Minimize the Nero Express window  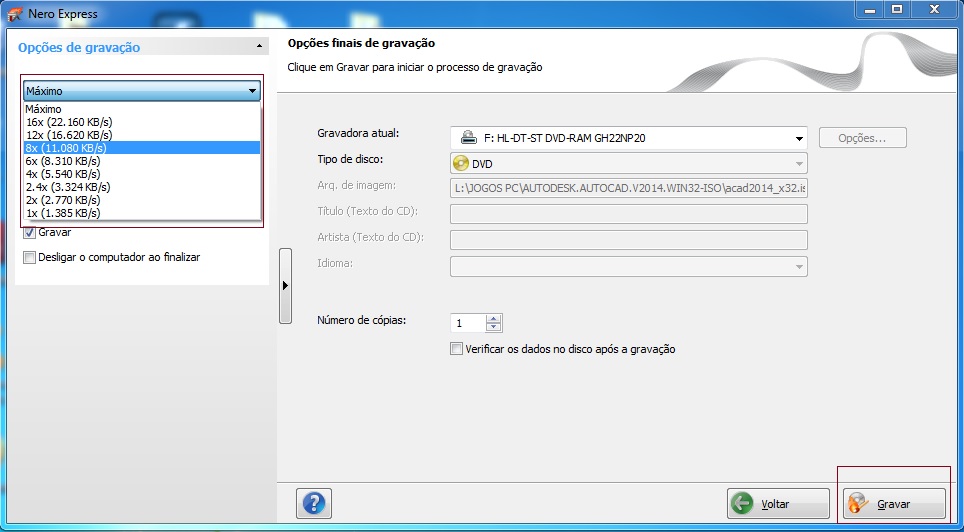(872, 9)
